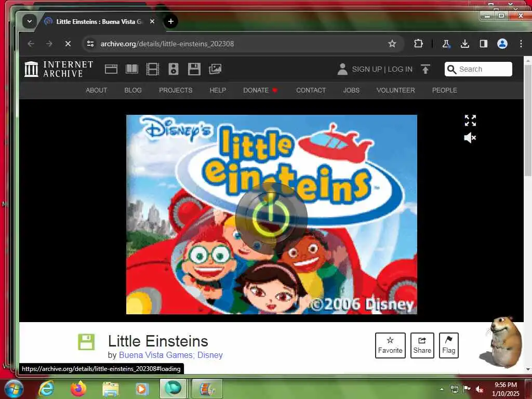Open the Texts book icon
The height and width of the screenshot is (399, 532).
(132, 69)
